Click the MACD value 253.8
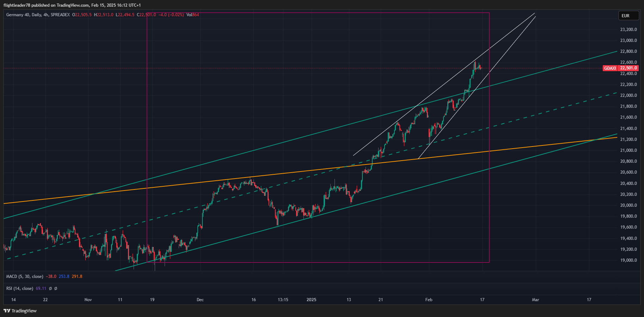This screenshot has width=644, height=317. [64, 276]
